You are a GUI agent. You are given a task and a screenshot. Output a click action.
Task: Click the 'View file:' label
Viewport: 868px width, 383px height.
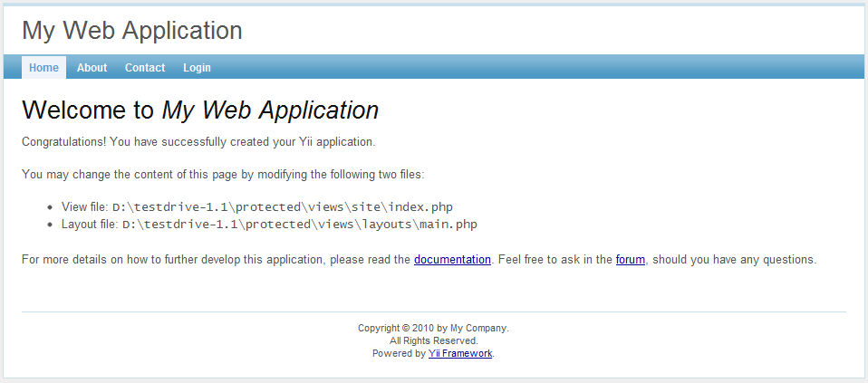point(85,207)
